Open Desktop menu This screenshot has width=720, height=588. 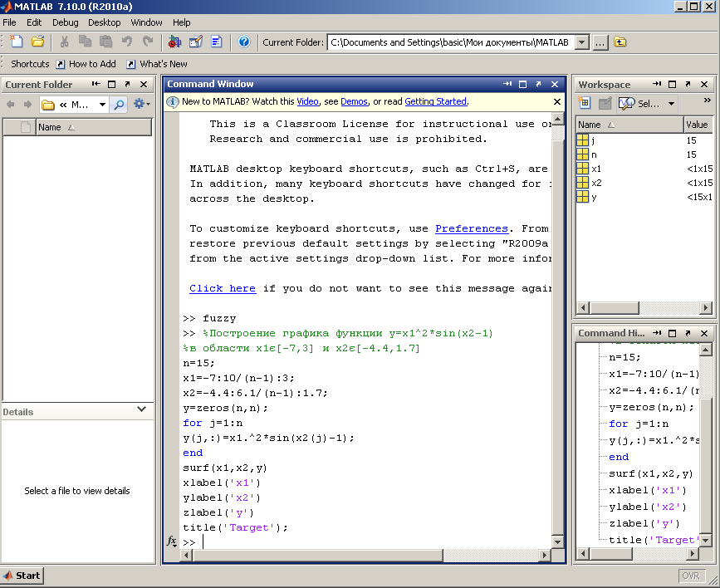tap(105, 22)
